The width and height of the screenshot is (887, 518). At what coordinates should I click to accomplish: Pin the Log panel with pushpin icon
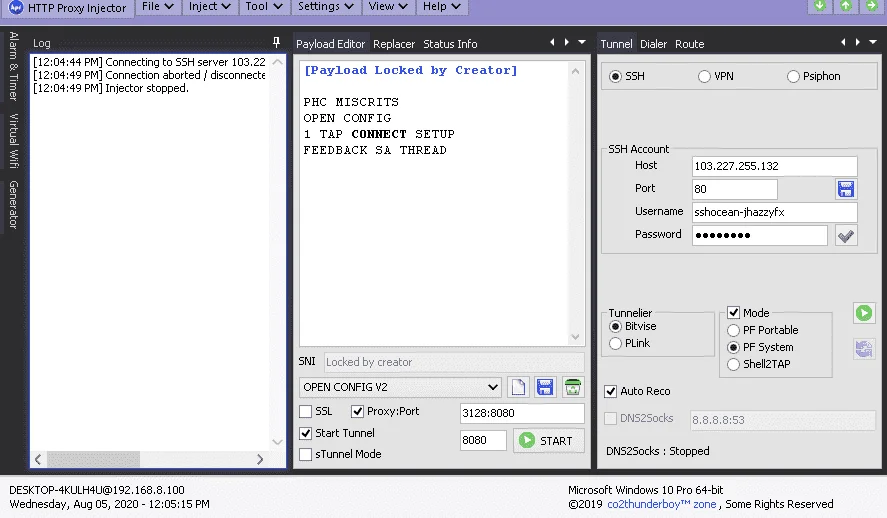click(x=276, y=42)
